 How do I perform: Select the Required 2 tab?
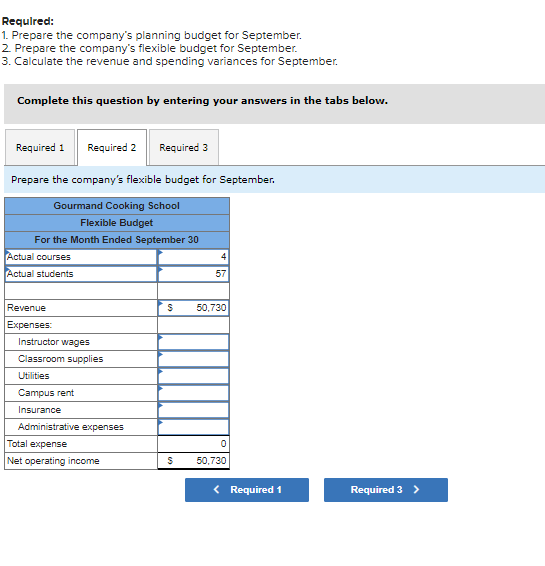coord(112,147)
